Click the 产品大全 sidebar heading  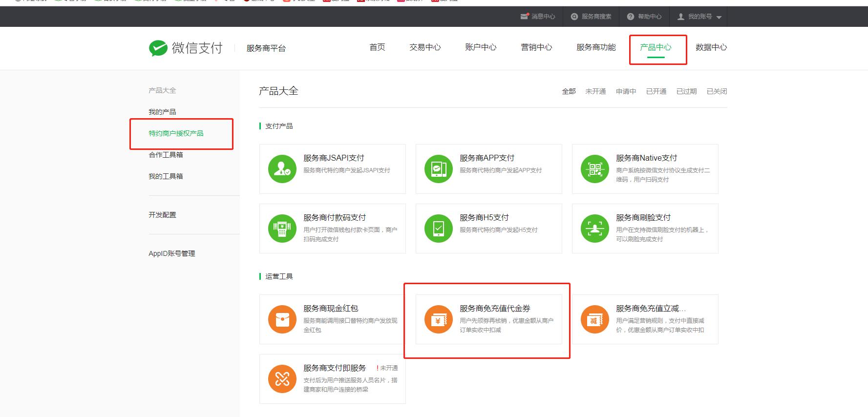click(x=162, y=90)
